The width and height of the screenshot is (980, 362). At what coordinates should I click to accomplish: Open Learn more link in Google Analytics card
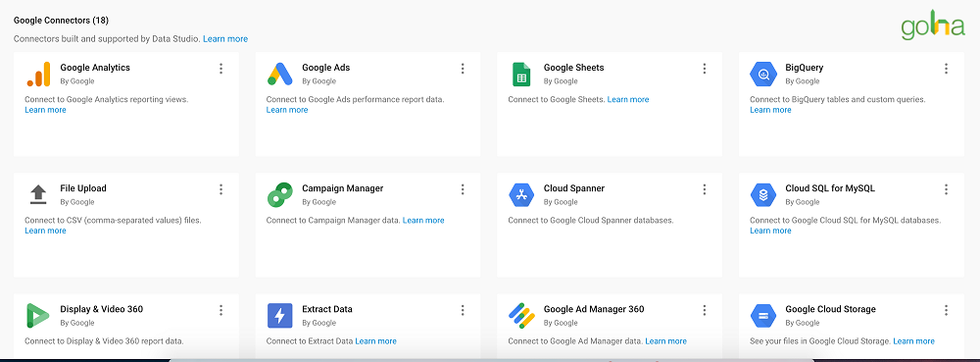[x=45, y=110]
